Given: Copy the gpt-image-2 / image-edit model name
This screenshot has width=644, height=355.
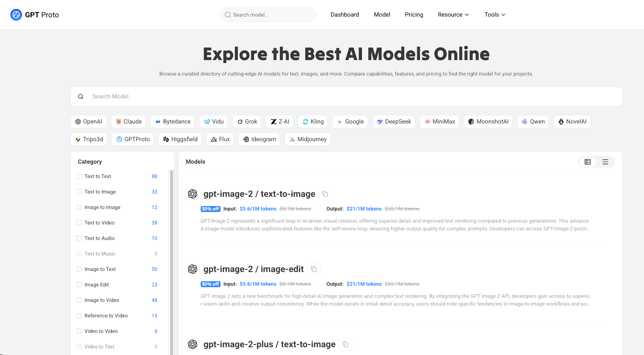Looking at the screenshot, I should [x=314, y=269].
